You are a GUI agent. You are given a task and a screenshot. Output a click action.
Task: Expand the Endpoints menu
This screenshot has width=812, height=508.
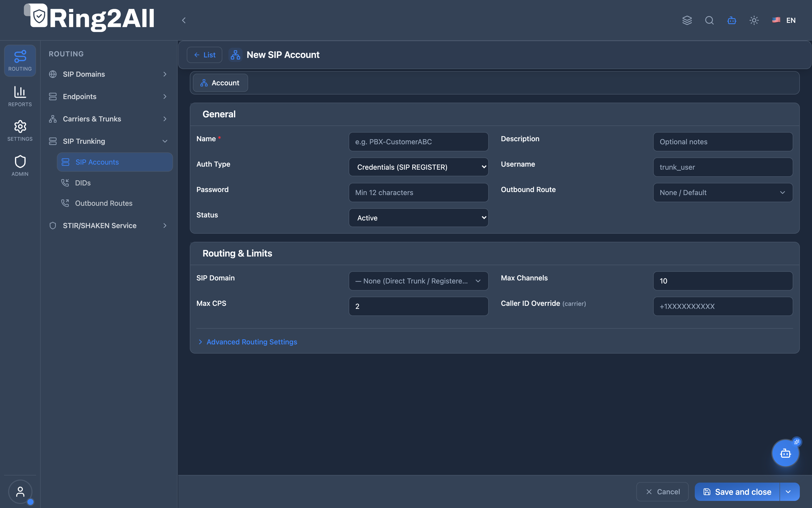click(x=108, y=97)
